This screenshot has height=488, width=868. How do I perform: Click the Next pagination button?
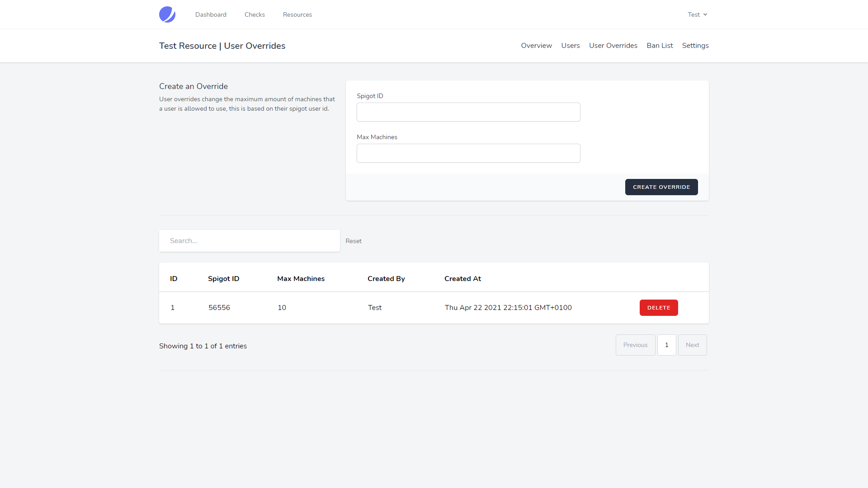click(x=693, y=345)
